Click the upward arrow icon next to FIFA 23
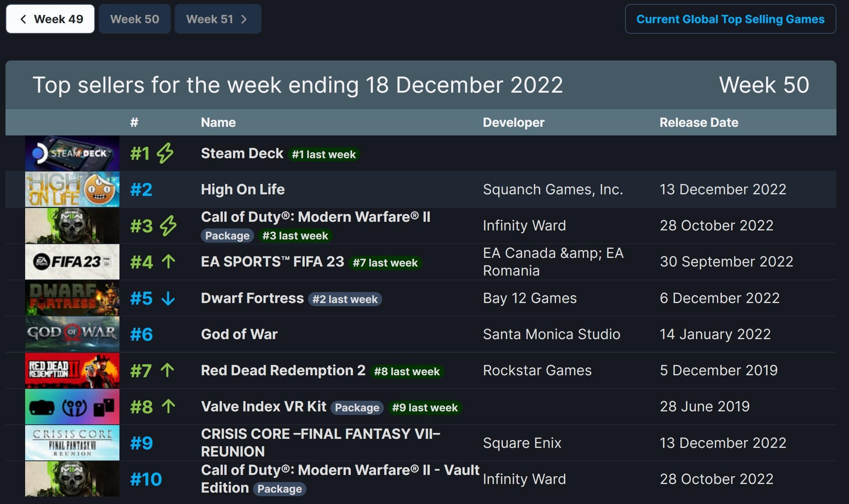Viewport: 849px width, 504px height. tap(167, 261)
